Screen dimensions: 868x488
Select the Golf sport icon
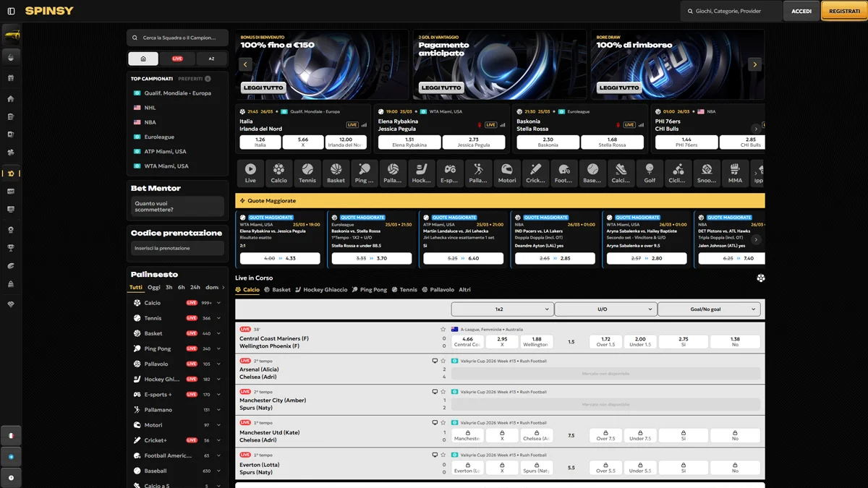click(x=650, y=173)
